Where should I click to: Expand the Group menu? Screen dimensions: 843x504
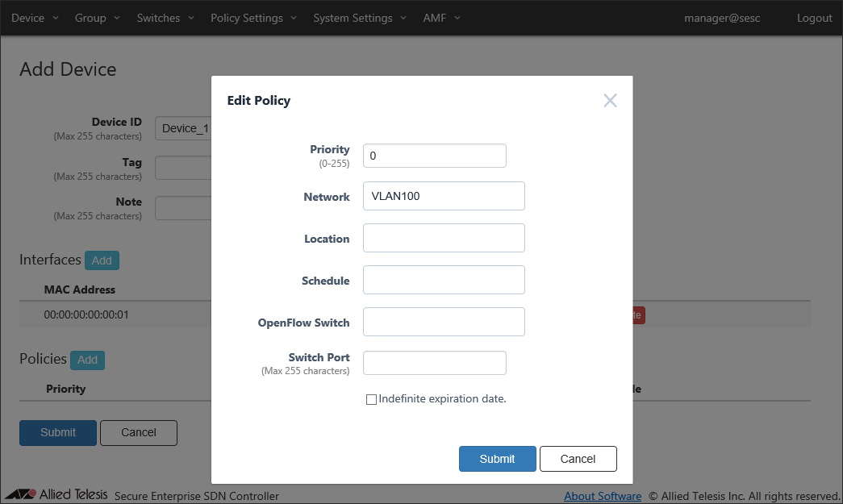click(x=97, y=18)
